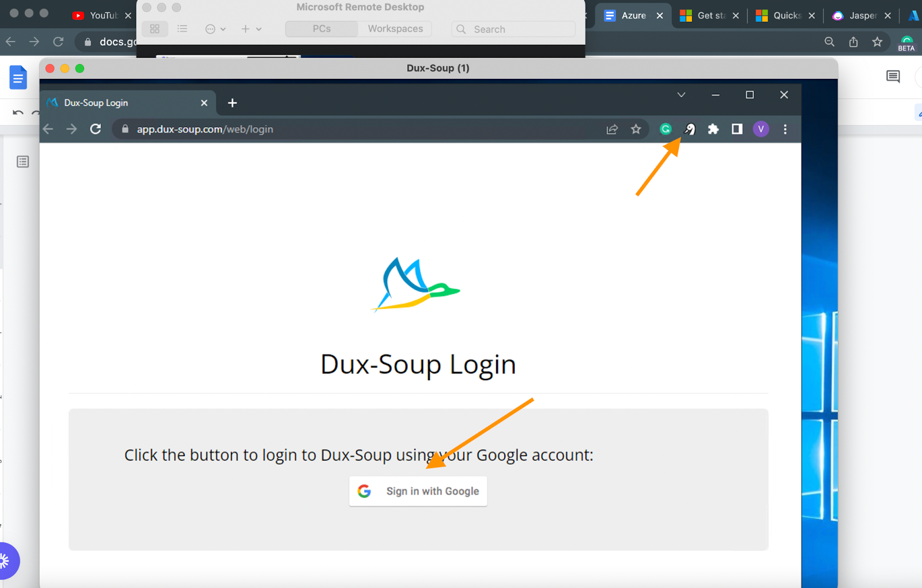Switch Remote Desktop to list view

click(x=182, y=29)
